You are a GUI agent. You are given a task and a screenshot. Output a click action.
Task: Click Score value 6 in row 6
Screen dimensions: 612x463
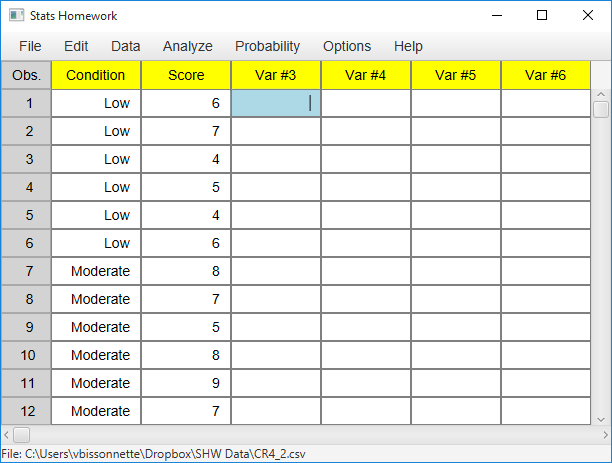186,243
